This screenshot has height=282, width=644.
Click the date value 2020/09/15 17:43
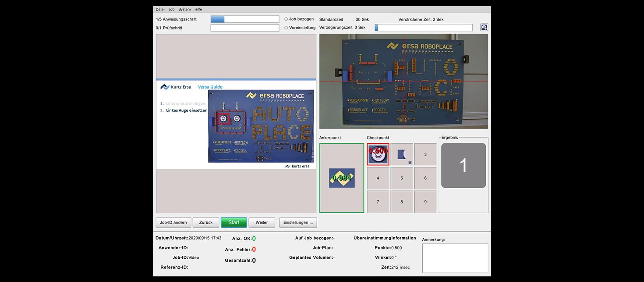pos(205,238)
